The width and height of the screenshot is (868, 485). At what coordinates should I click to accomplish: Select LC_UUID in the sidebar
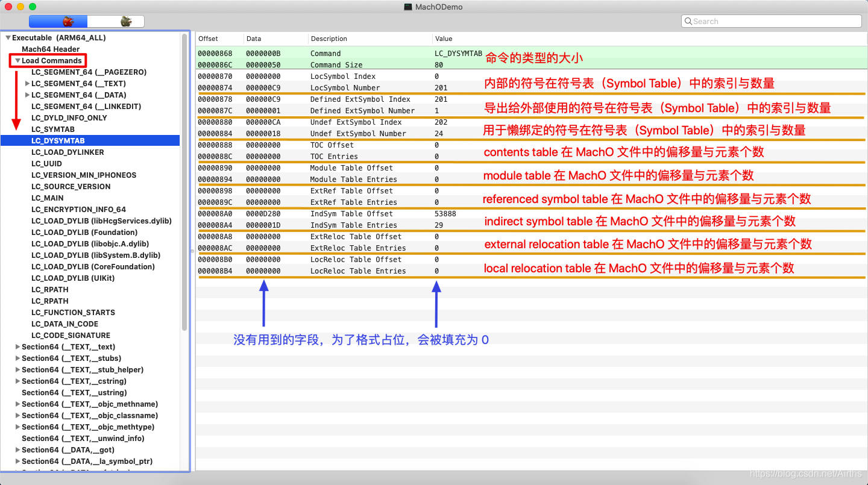tap(46, 164)
